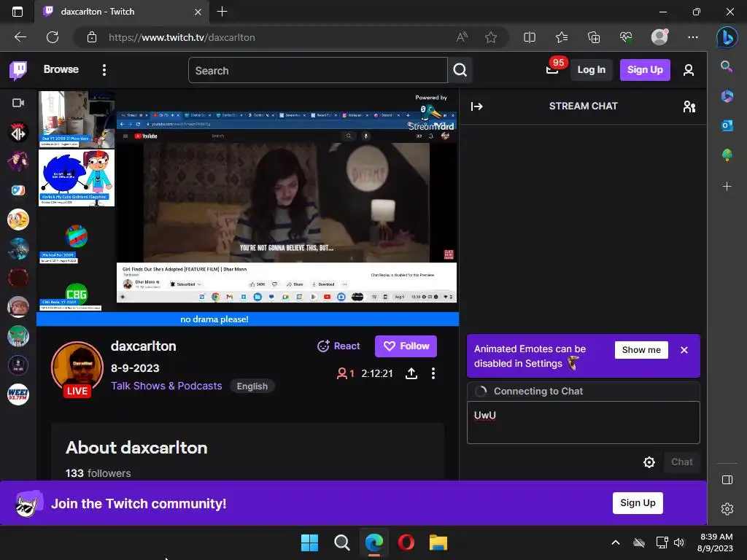Go back in the browser
The image size is (747, 560).
[x=20, y=37]
